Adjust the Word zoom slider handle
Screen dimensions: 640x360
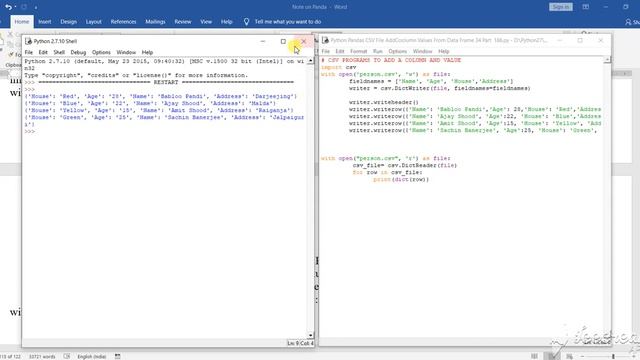pos(613,356)
